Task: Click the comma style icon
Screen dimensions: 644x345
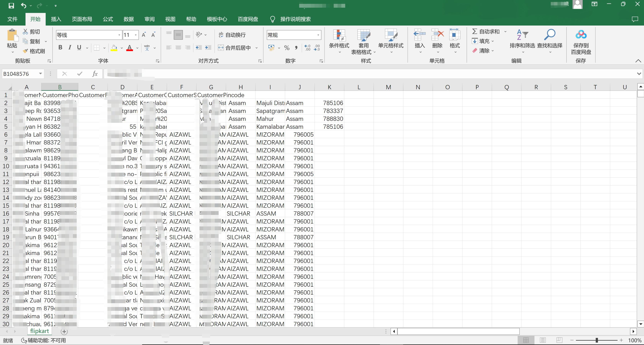Action: [296, 48]
